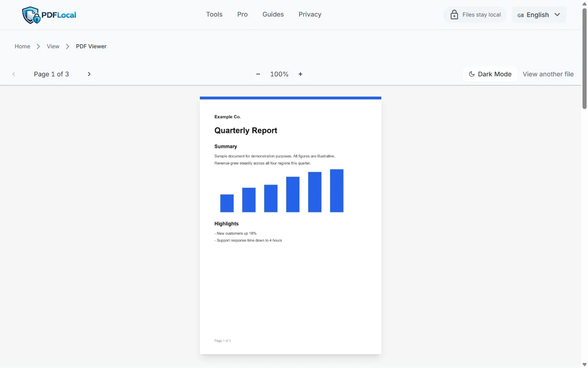Click the tallest bar in the chart
The width and height of the screenshot is (588, 368).
pyautogui.click(x=337, y=191)
